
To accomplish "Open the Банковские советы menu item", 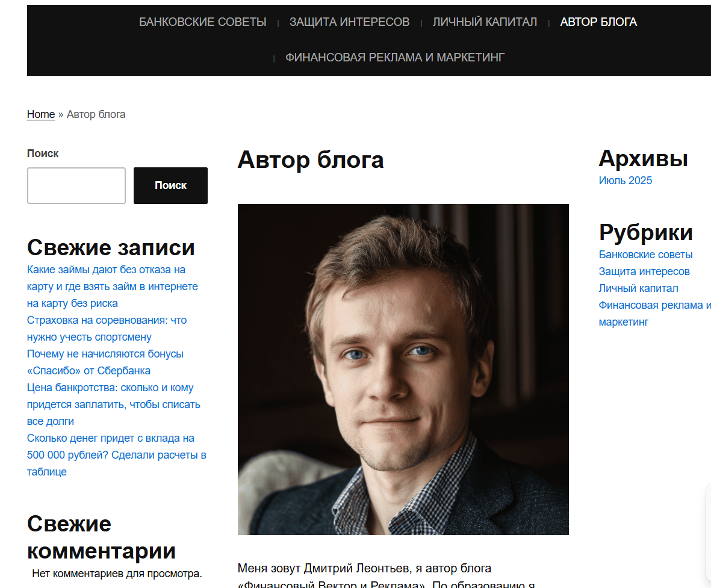I will pos(202,22).
